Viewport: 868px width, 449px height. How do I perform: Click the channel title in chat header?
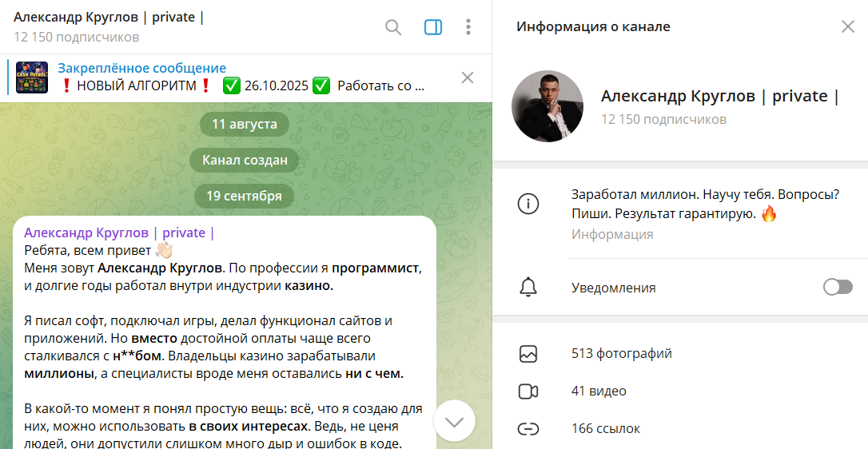pos(109,18)
